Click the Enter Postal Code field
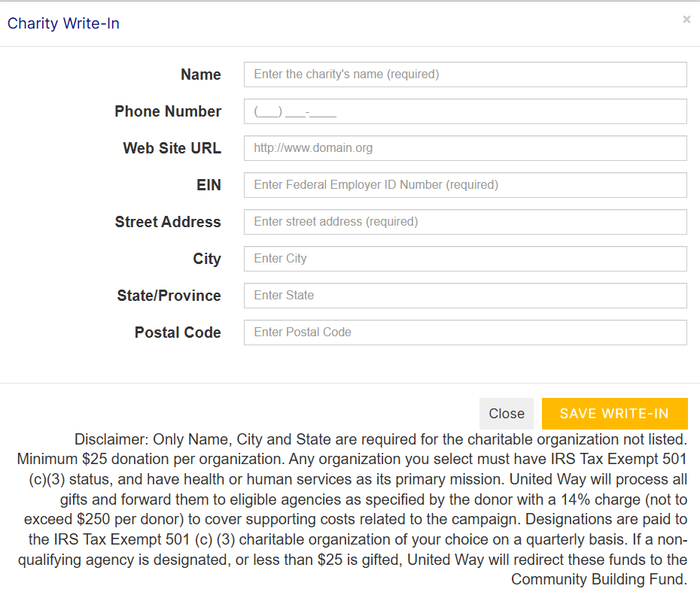Image resolution: width=700 pixels, height=601 pixels. tap(465, 332)
